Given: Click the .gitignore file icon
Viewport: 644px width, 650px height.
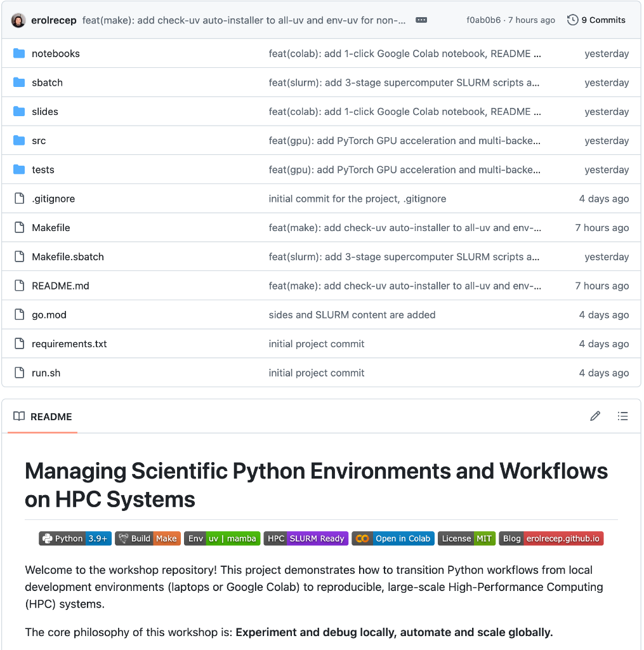Looking at the screenshot, I should click(19, 199).
